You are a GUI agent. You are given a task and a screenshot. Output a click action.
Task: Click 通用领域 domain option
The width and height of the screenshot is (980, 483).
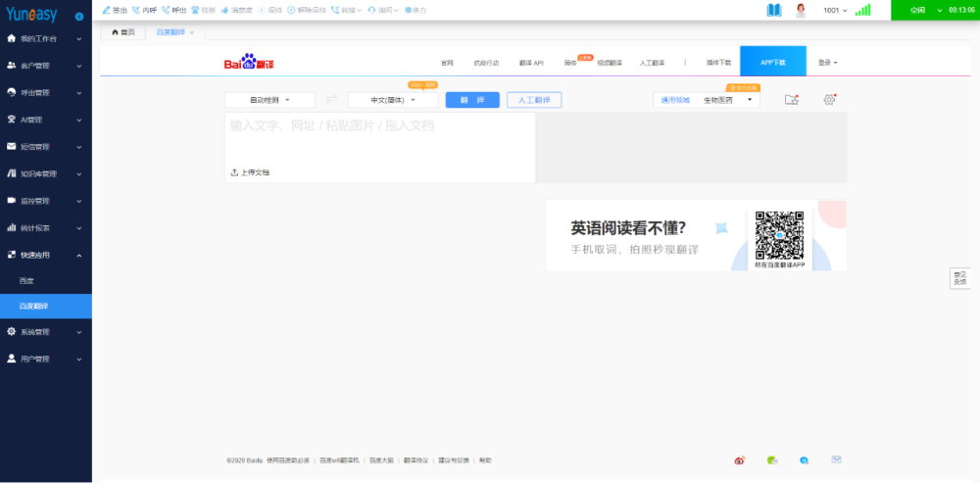coord(675,100)
